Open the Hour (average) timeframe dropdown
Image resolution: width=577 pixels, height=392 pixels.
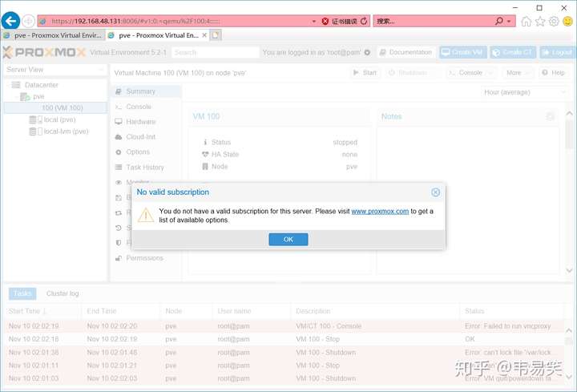[x=524, y=92]
